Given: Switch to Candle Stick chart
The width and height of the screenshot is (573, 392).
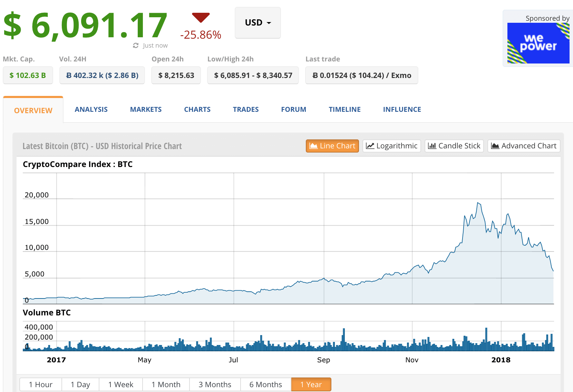Looking at the screenshot, I should [x=454, y=146].
